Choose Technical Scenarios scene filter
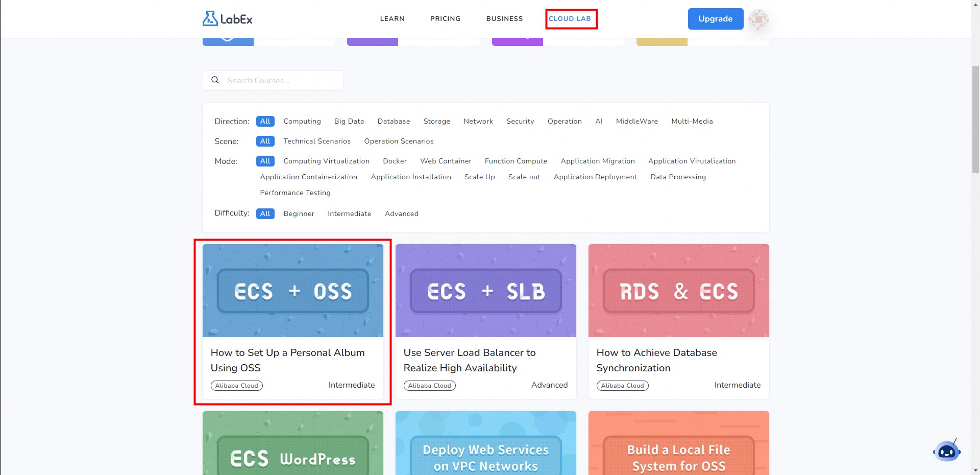 point(317,141)
